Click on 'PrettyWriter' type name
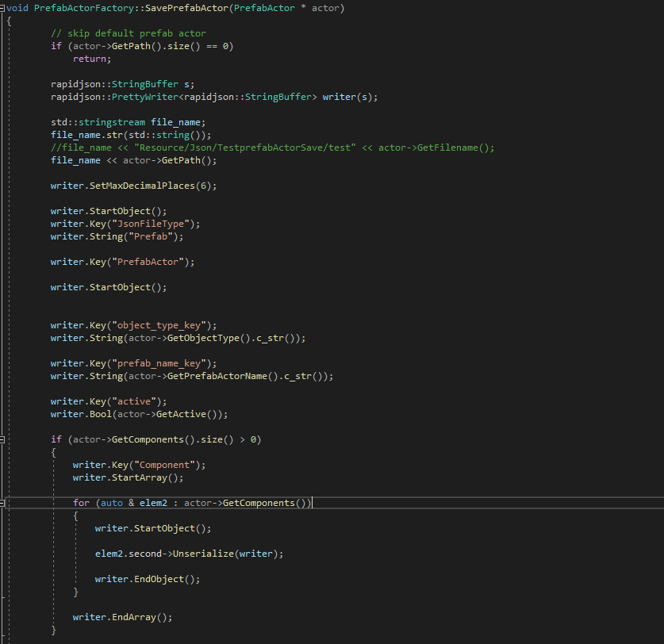This screenshot has height=644, width=664. pyautogui.click(x=145, y=97)
